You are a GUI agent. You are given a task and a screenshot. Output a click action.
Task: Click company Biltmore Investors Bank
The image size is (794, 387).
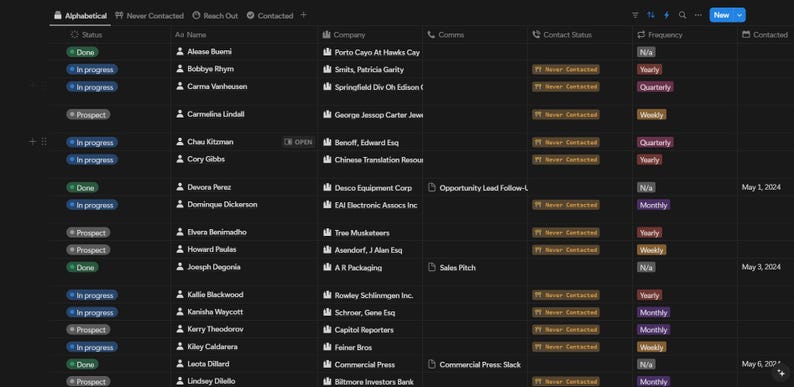(374, 382)
